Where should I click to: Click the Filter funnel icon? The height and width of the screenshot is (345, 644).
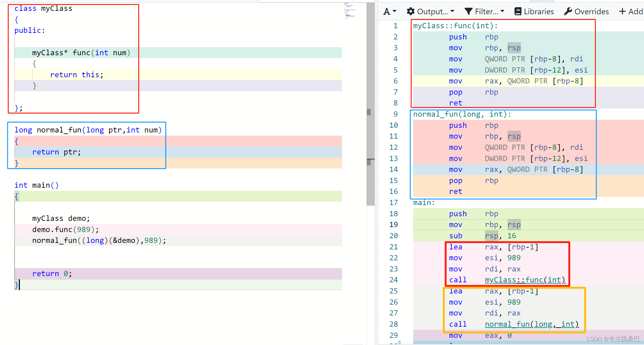coord(468,11)
